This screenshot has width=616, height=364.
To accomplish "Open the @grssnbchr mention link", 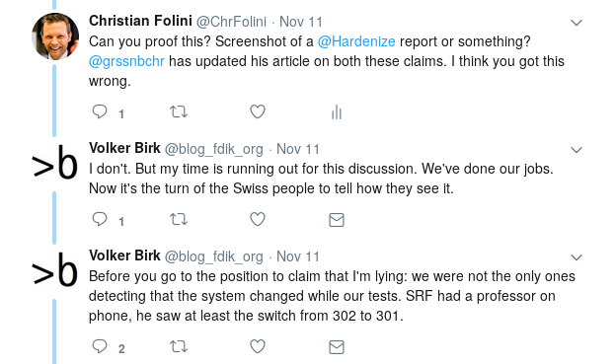I will point(126,61).
